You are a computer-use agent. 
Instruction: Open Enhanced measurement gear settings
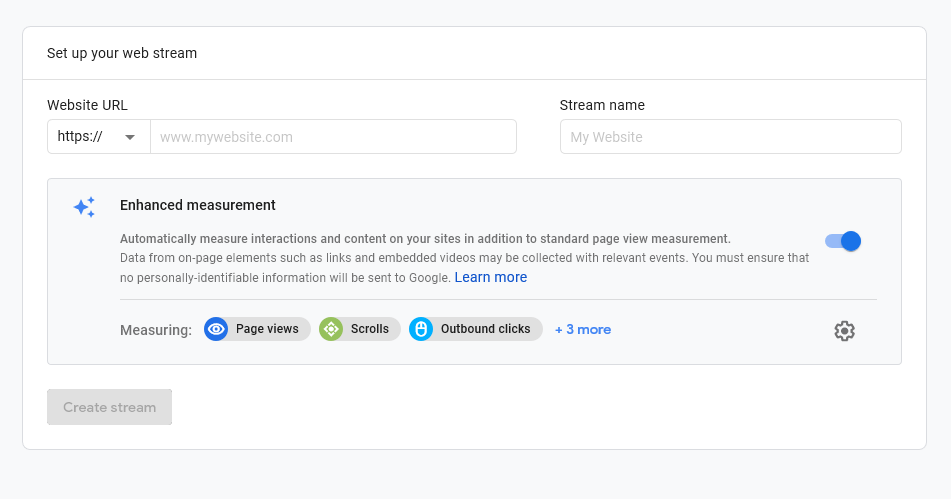click(844, 331)
